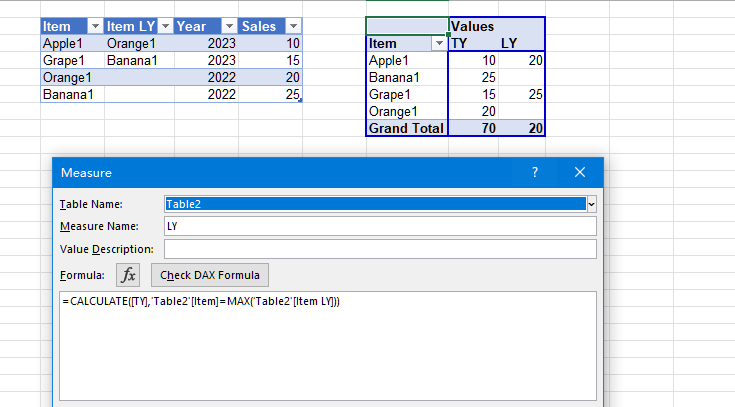Click the fx insert function icon
Screen dimensions: 735x407
click(x=128, y=275)
